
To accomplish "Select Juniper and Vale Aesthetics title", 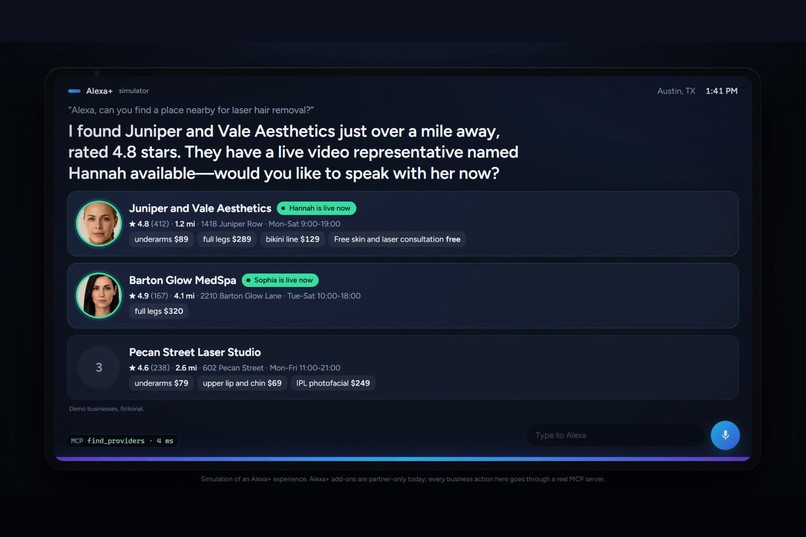I will tap(200, 208).
